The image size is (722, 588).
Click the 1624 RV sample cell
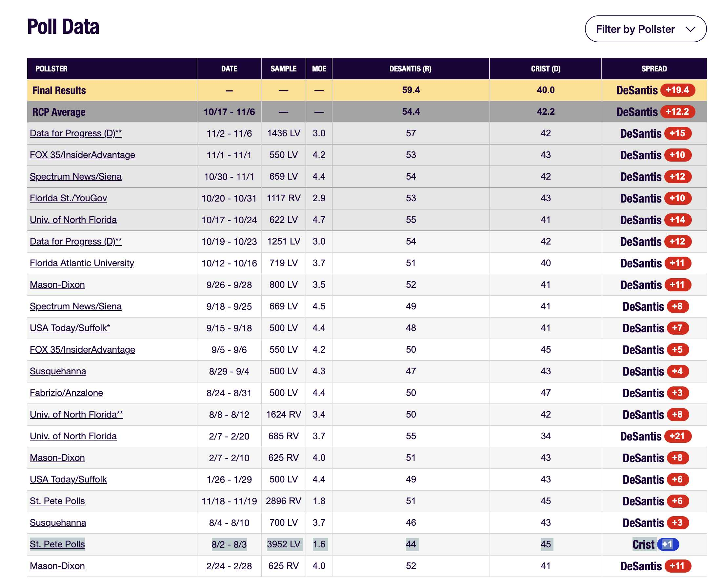coord(283,415)
